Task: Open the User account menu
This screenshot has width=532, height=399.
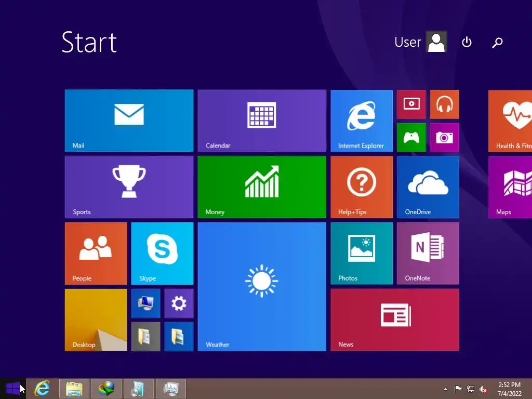Action: [x=420, y=42]
